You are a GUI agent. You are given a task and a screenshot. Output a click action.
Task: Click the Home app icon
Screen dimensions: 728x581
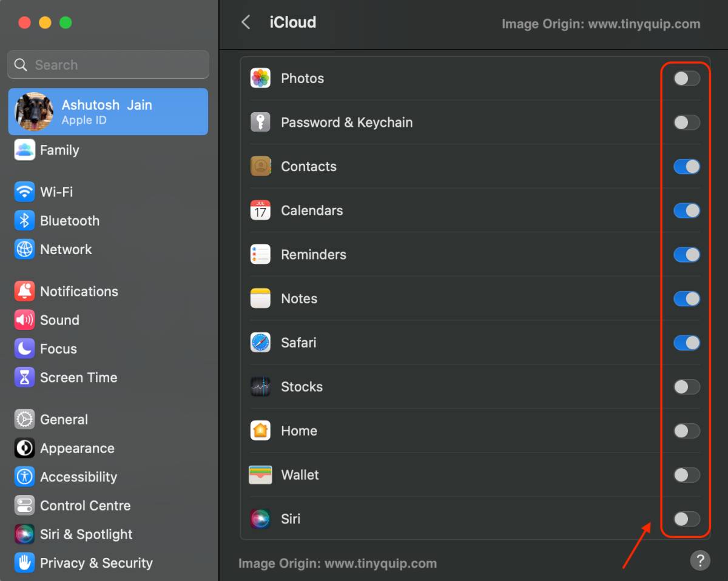pyautogui.click(x=260, y=431)
